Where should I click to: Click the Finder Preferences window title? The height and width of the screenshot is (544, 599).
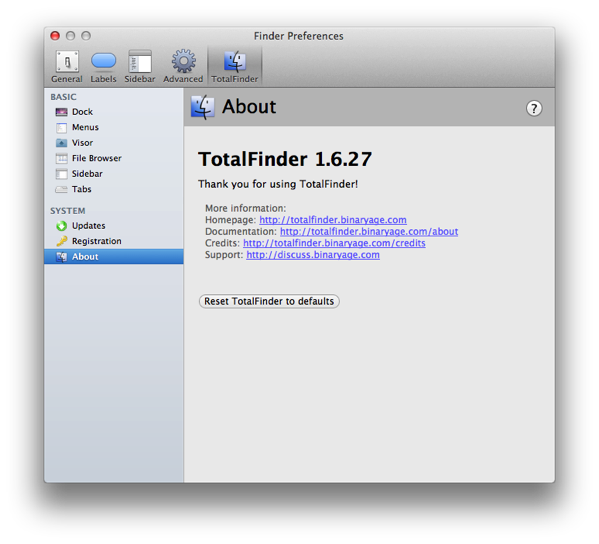[299, 36]
